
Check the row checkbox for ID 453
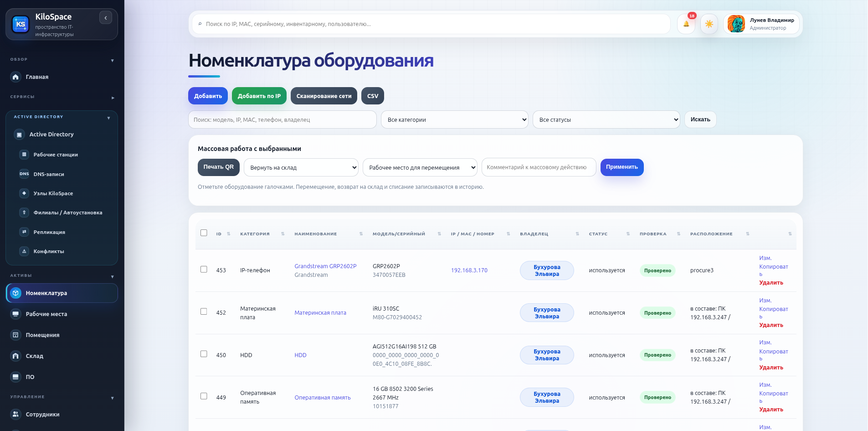coord(204,270)
